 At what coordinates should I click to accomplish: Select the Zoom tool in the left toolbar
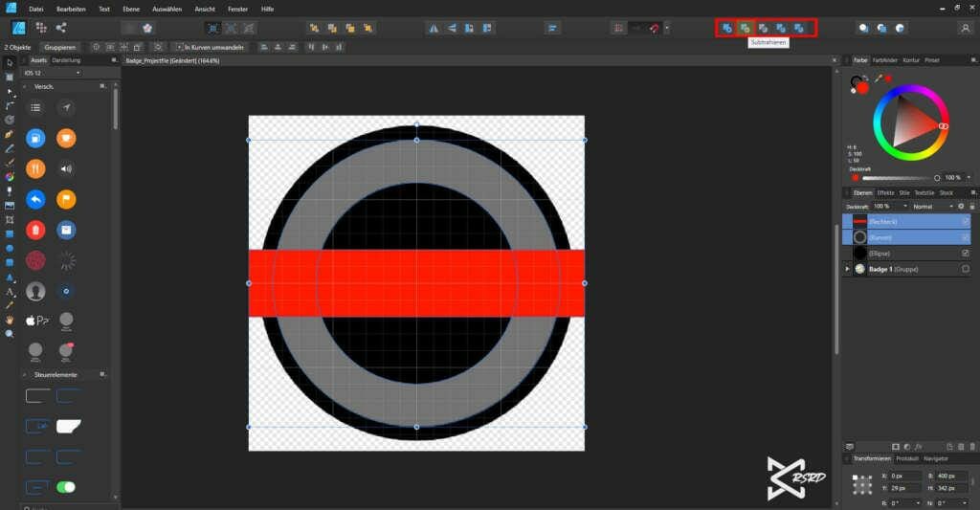[x=10, y=333]
